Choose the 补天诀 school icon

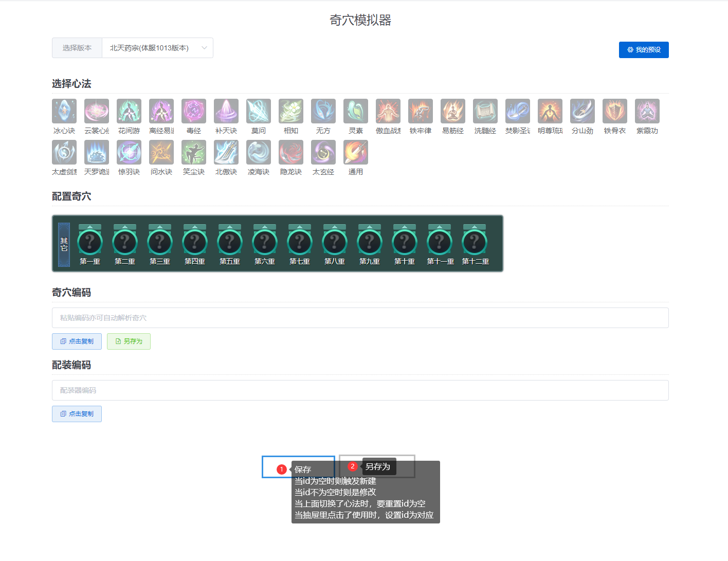226,111
